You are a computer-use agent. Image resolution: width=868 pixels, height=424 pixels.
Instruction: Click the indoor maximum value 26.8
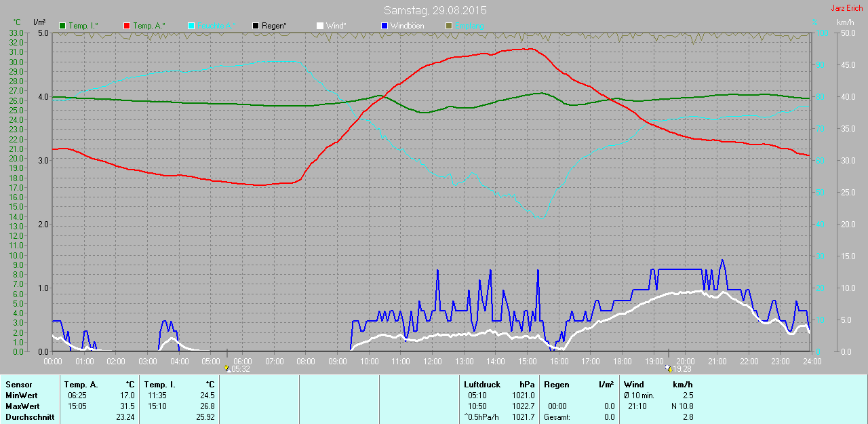pyautogui.click(x=207, y=406)
